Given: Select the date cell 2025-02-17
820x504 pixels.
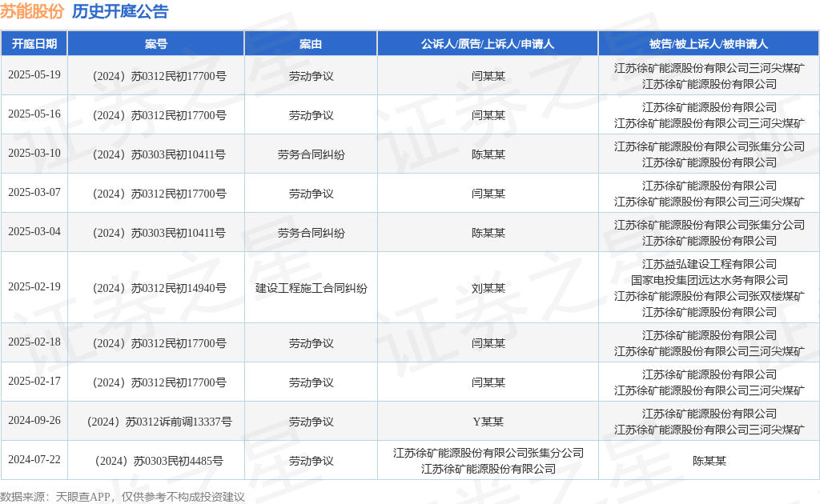Looking at the screenshot, I should click(x=34, y=382).
